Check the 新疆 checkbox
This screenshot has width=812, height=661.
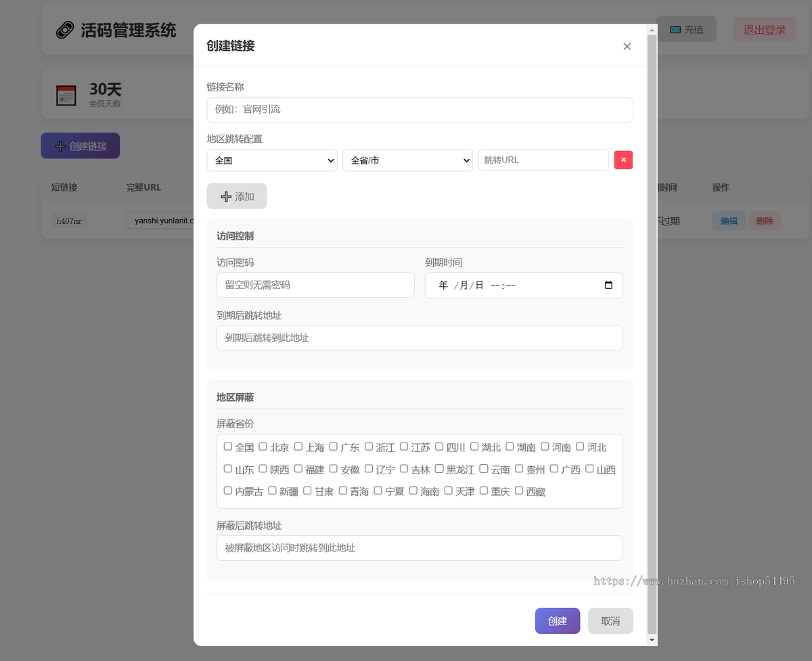[x=273, y=491]
